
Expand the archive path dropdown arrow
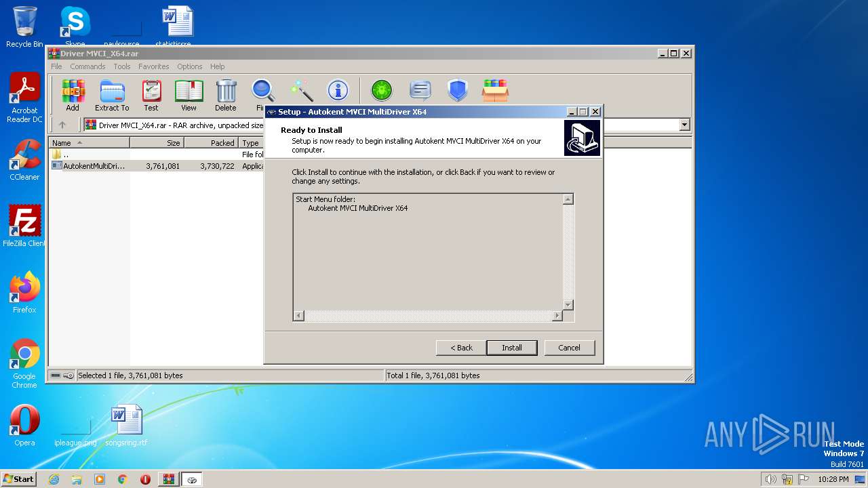point(684,125)
